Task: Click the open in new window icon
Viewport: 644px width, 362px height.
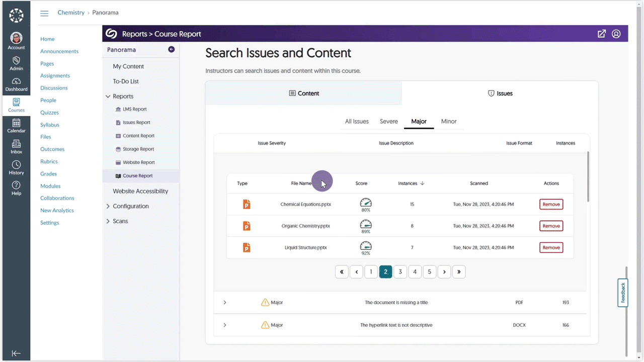Action: coord(601,34)
